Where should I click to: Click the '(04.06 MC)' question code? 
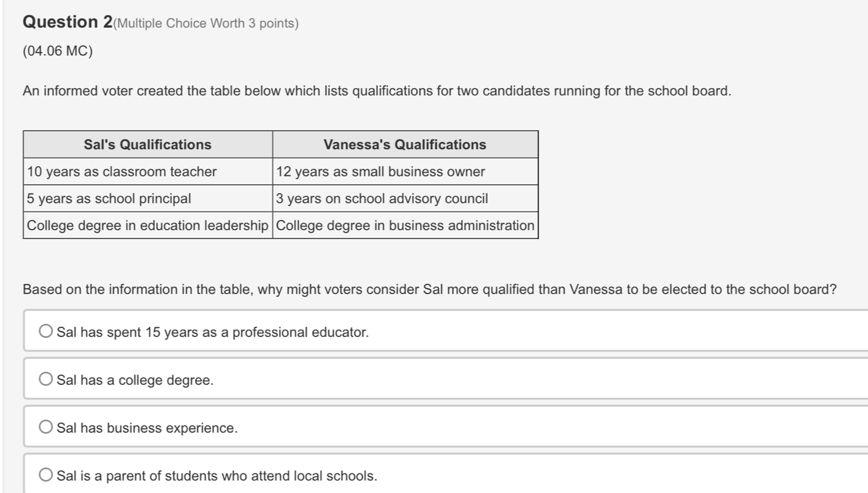pyautogui.click(x=58, y=51)
